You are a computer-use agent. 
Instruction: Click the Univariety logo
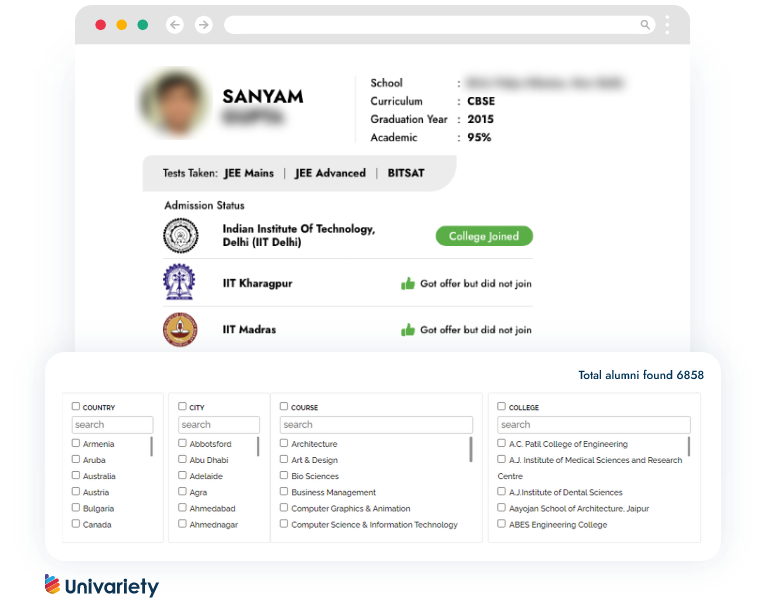pyautogui.click(x=101, y=586)
